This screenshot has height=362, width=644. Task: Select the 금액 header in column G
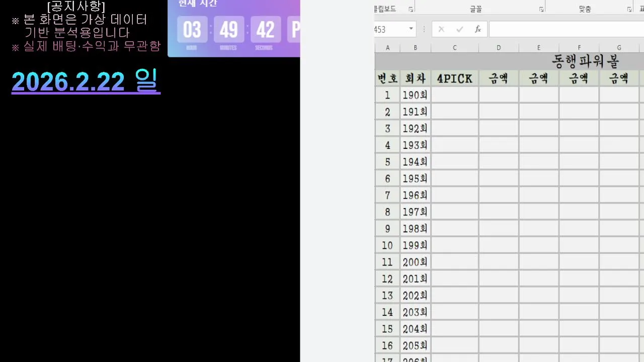(x=619, y=78)
